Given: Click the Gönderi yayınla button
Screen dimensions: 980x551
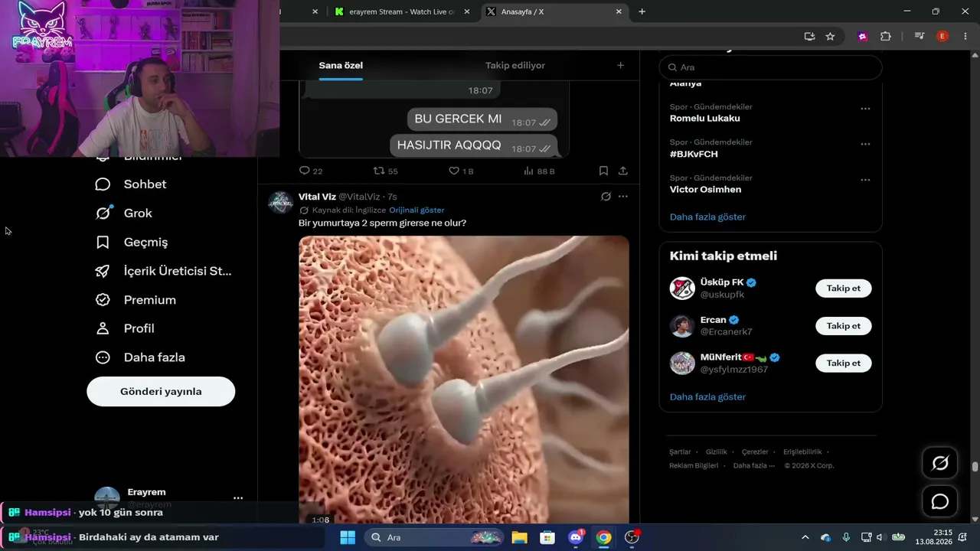Looking at the screenshot, I should (161, 391).
